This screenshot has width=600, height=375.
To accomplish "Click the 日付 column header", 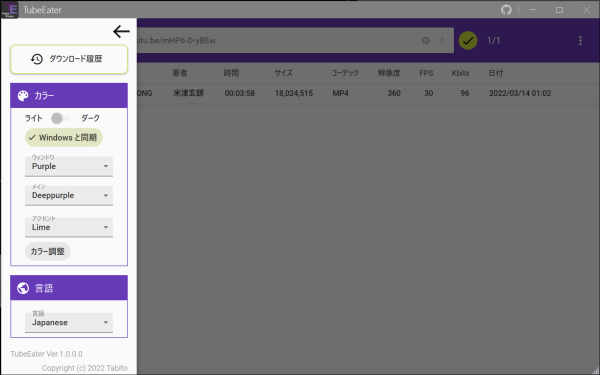I will coord(496,73).
